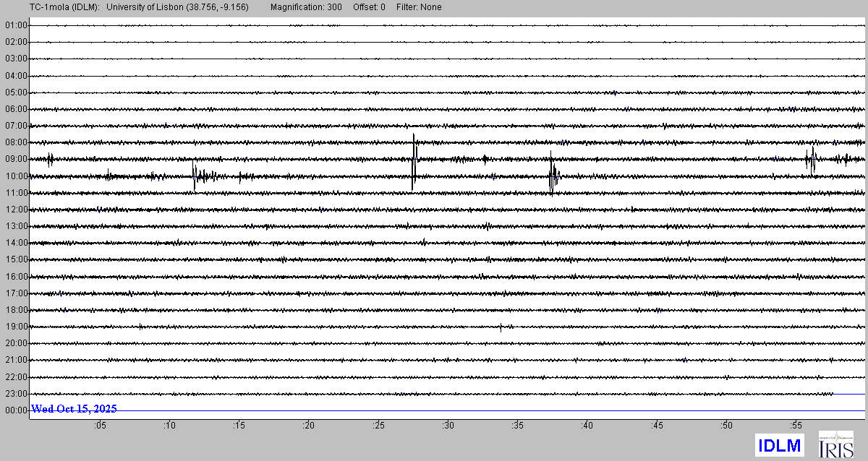
Task: Click the 14:00 hour row label
Action: (15, 243)
